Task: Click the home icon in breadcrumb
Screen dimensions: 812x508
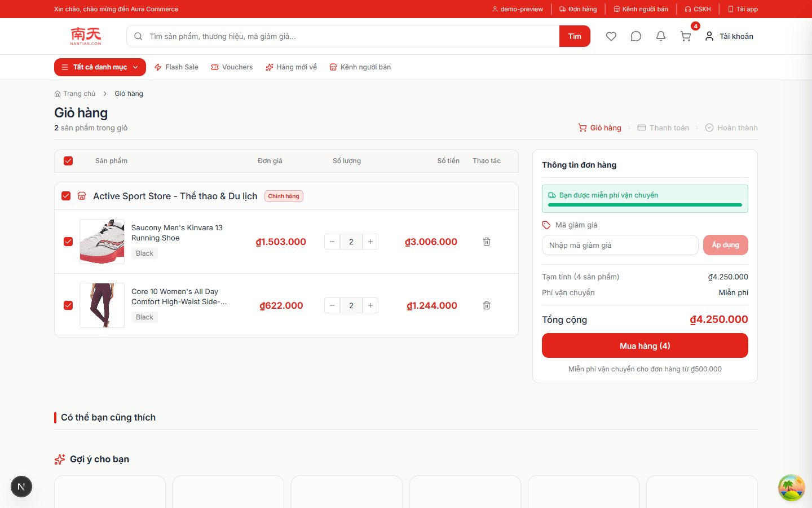Action: tap(58, 94)
